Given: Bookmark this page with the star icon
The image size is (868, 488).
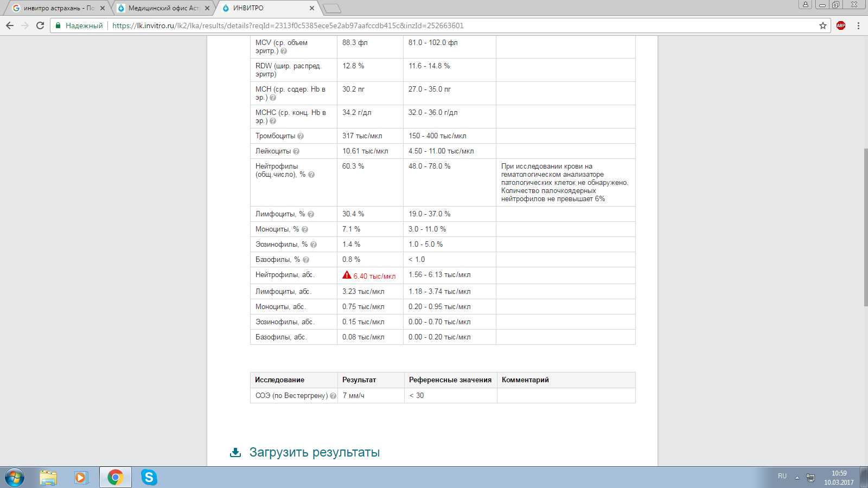Looking at the screenshot, I should pos(823,25).
